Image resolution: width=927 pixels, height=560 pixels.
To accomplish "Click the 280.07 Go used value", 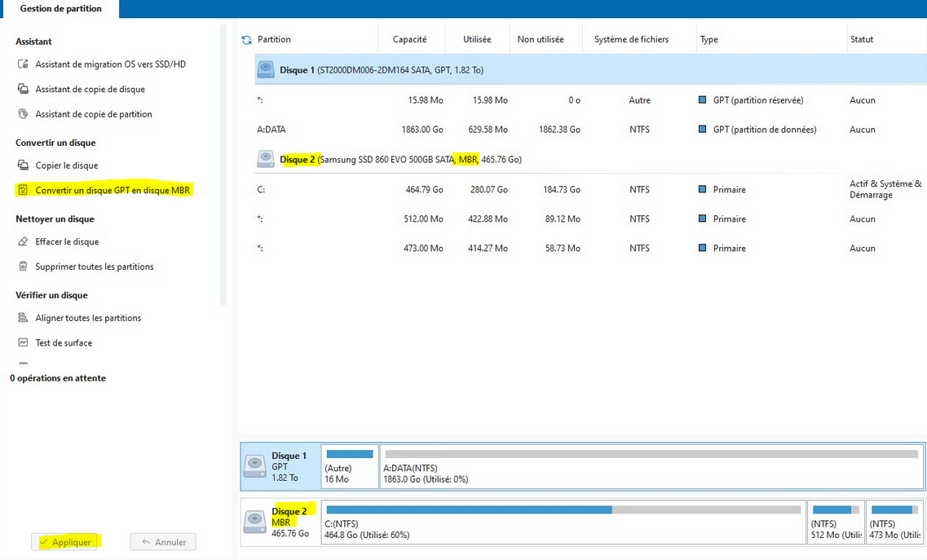I will [x=489, y=189].
